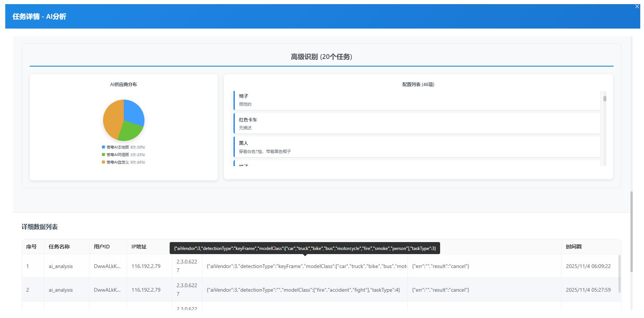The height and width of the screenshot is (318, 644).
Task: Click the 用户ID column header
Action: (102, 247)
